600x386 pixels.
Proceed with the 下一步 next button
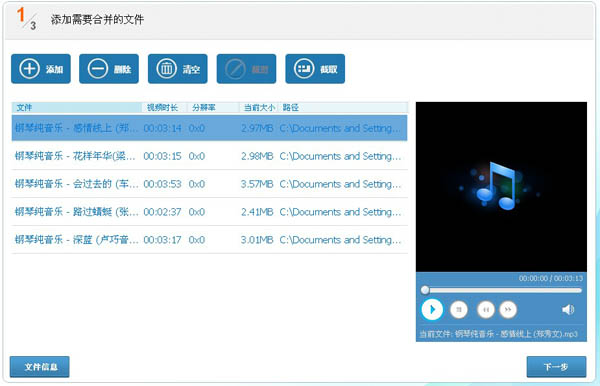(x=556, y=367)
